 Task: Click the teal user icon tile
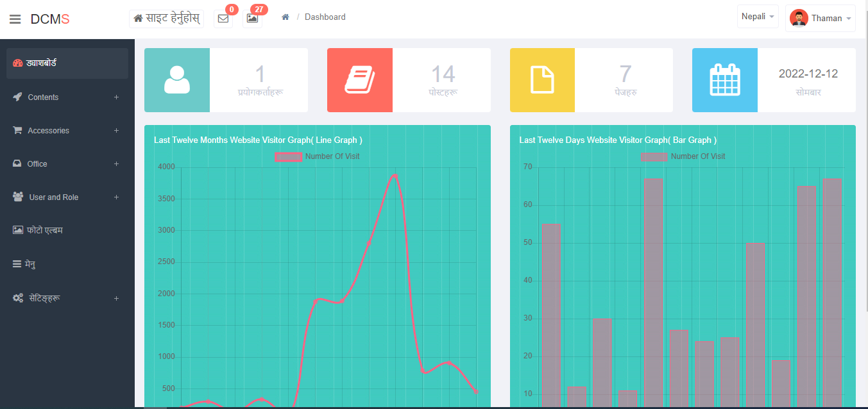click(177, 80)
